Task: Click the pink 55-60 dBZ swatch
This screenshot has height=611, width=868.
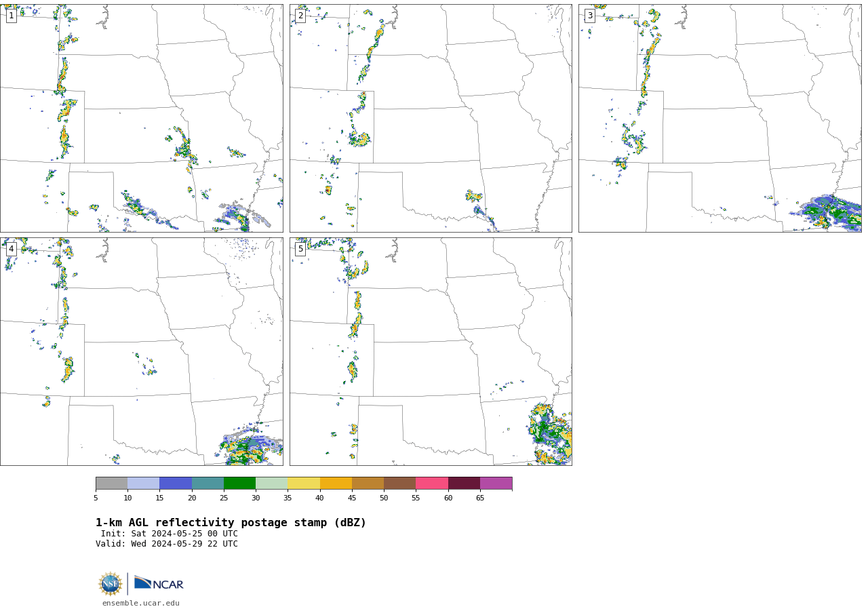Action: [432, 484]
